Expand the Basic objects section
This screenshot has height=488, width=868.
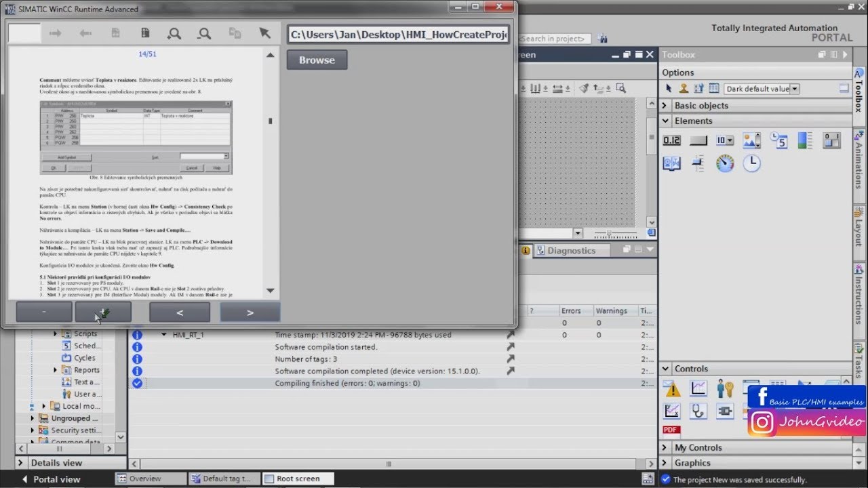coord(665,106)
